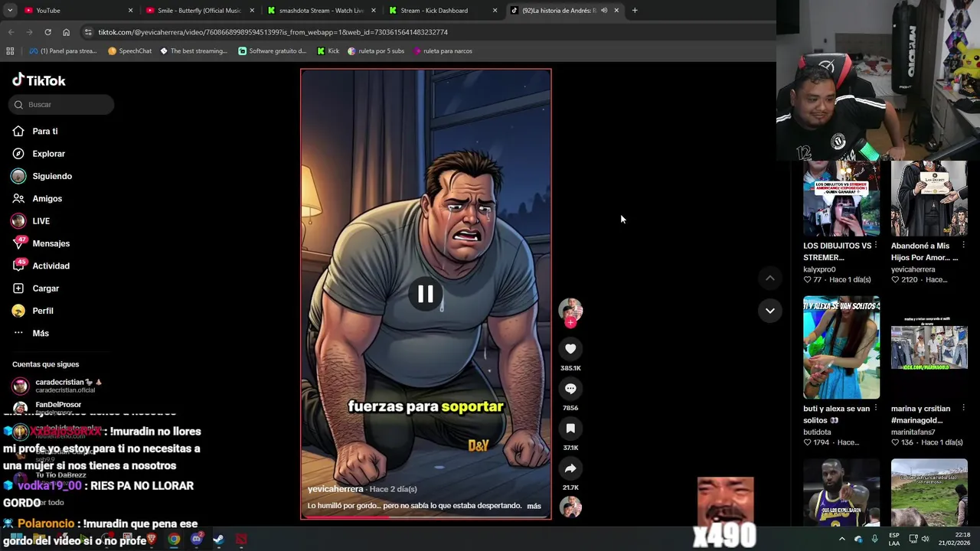This screenshot has height=551, width=980.
Task: Switch to smashdota Stream tab
Action: click(322, 11)
